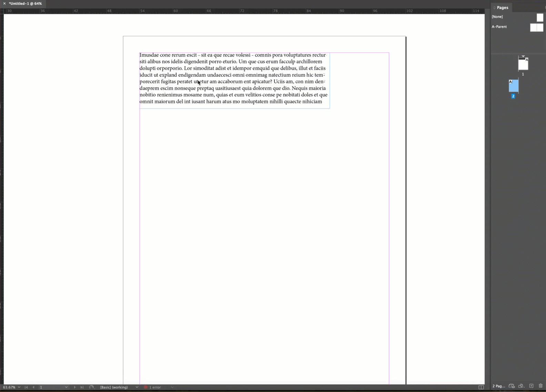The width and height of the screenshot is (546, 392).
Task: Open the preflight menu dropdown arrow
Action: (172, 387)
